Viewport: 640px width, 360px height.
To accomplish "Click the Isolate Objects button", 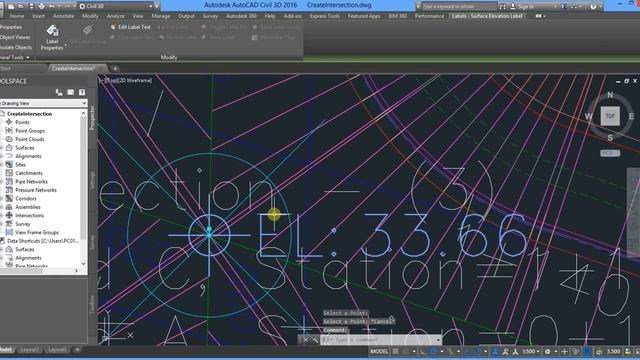I will pyautogui.click(x=16, y=47).
